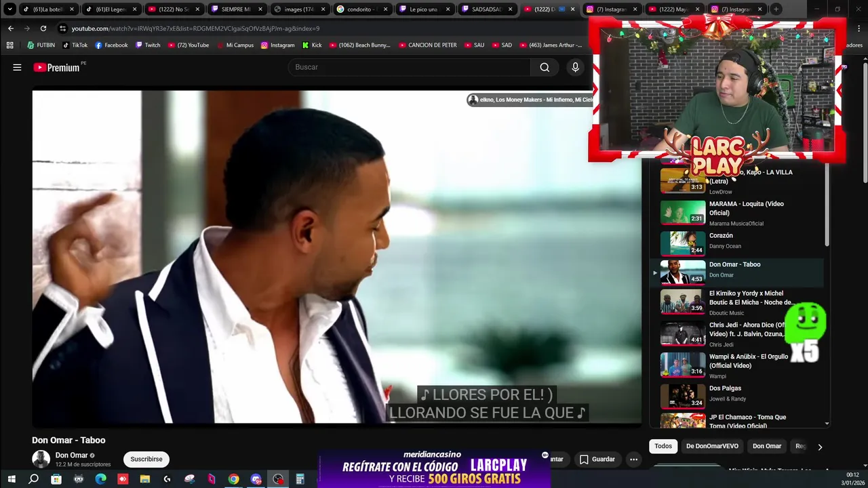Image resolution: width=868 pixels, height=488 pixels.
Task: Focus the Buscar search field
Action: pos(410,67)
